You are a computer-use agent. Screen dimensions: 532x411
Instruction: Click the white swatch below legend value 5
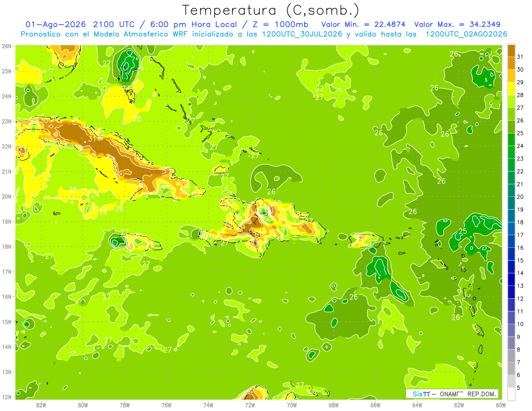(x=512, y=394)
